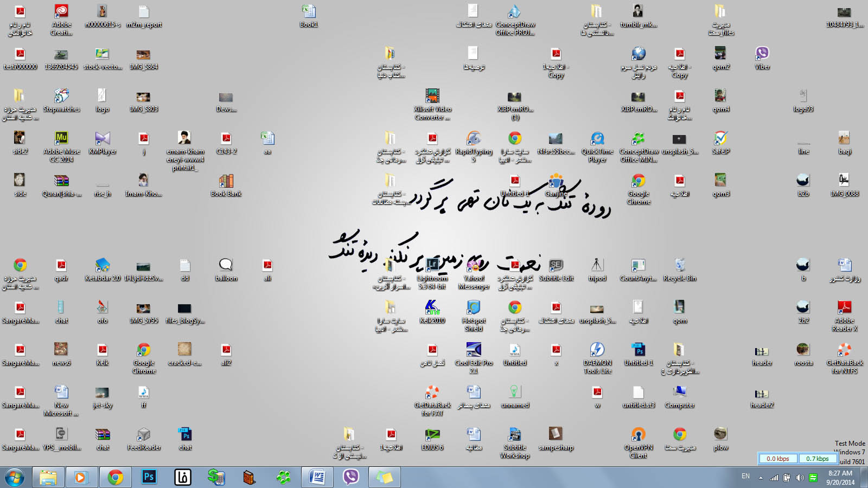Open Viber from the taskbar
The image size is (868, 488).
coord(351,477)
